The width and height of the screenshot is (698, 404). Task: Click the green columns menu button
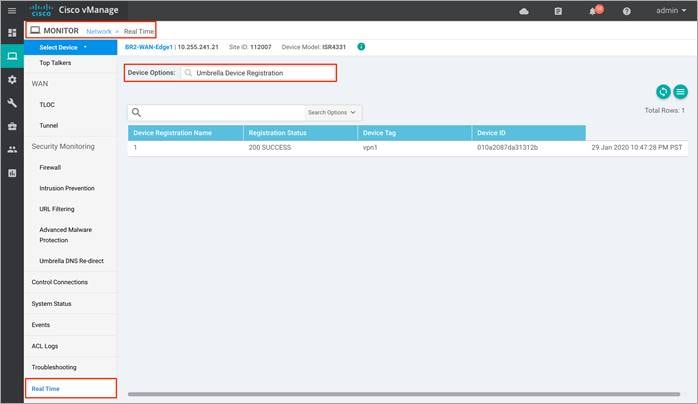680,92
